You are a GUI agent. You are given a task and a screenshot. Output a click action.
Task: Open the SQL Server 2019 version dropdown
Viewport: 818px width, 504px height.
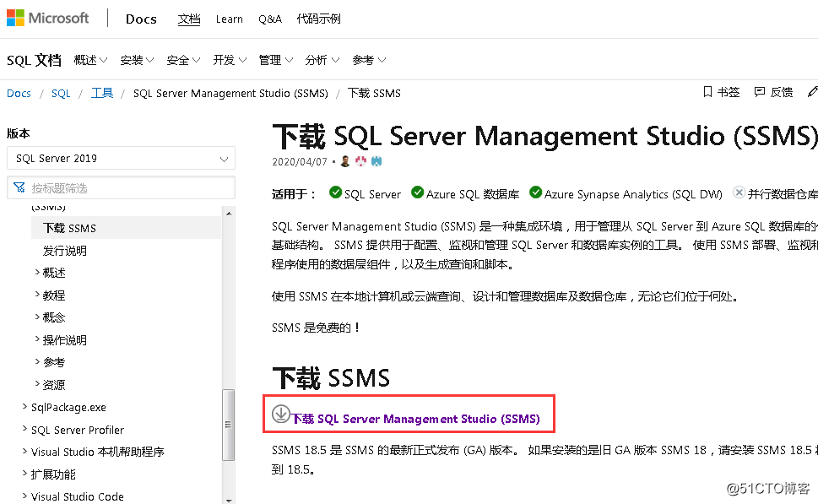(x=121, y=158)
